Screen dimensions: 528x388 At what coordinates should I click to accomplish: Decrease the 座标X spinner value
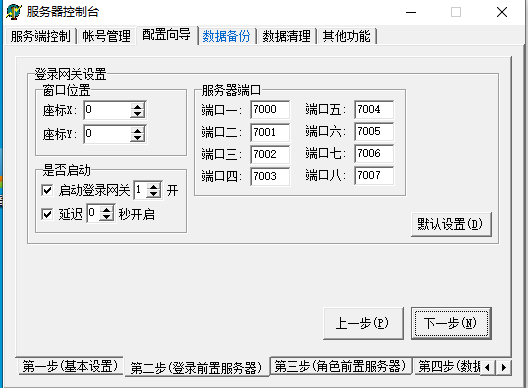(137, 114)
